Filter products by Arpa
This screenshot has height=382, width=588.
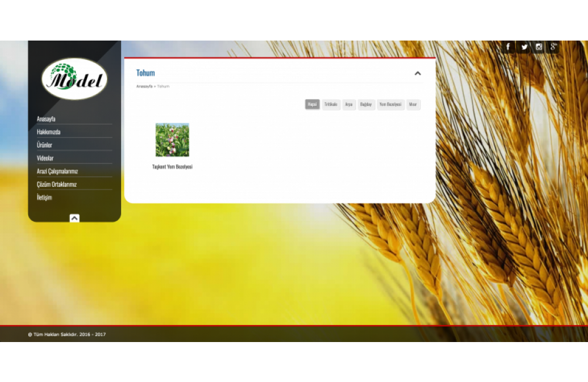click(x=349, y=105)
